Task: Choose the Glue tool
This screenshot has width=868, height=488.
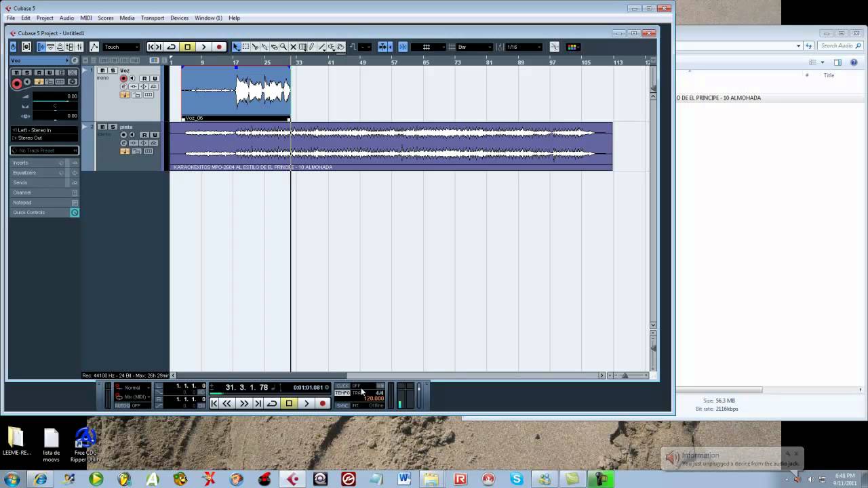Action: pos(264,47)
